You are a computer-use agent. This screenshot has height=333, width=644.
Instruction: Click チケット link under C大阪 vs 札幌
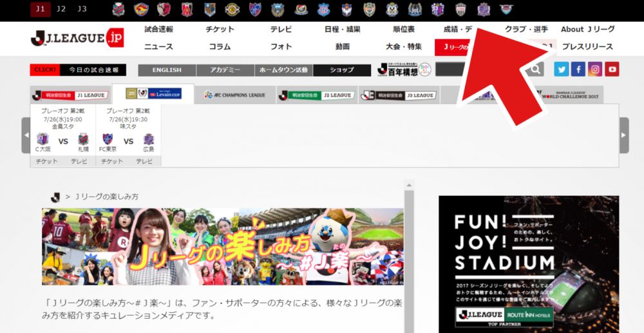tap(46, 161)
